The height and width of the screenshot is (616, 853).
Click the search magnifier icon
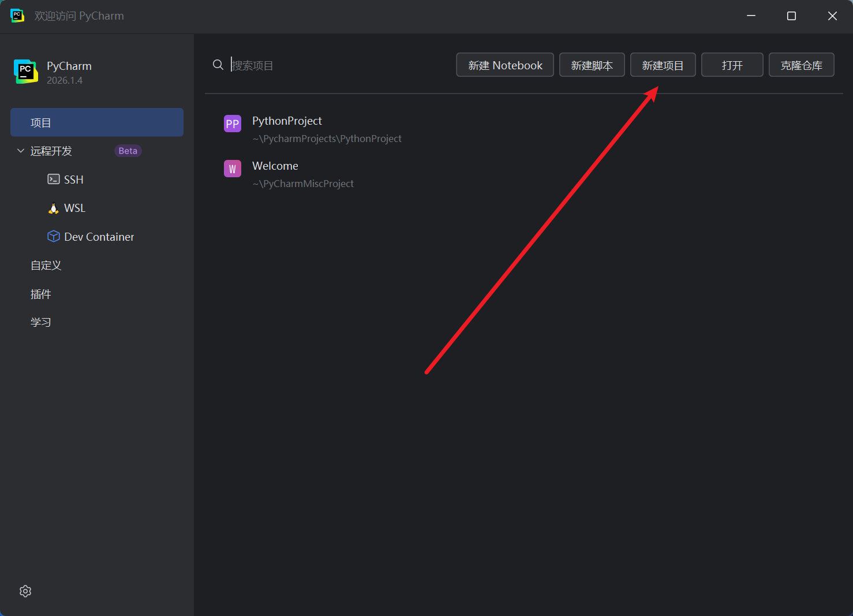pyautogui.click(x=218, y=65)
